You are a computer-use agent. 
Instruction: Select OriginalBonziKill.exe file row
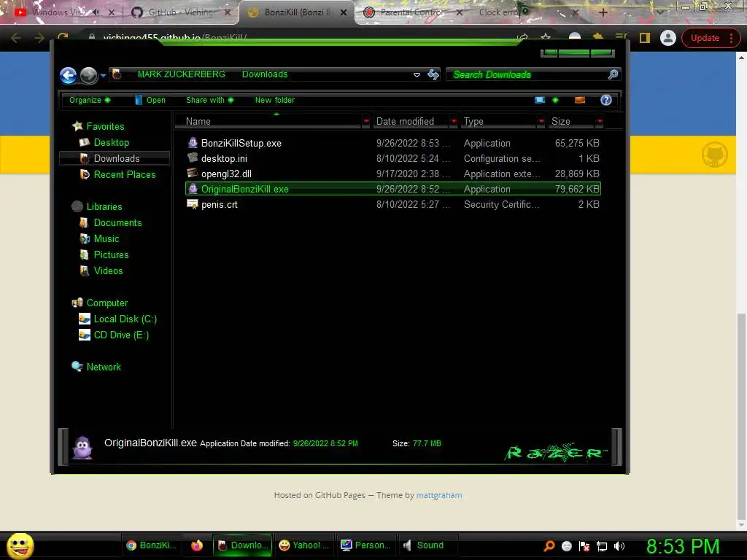tap(393, 189)
